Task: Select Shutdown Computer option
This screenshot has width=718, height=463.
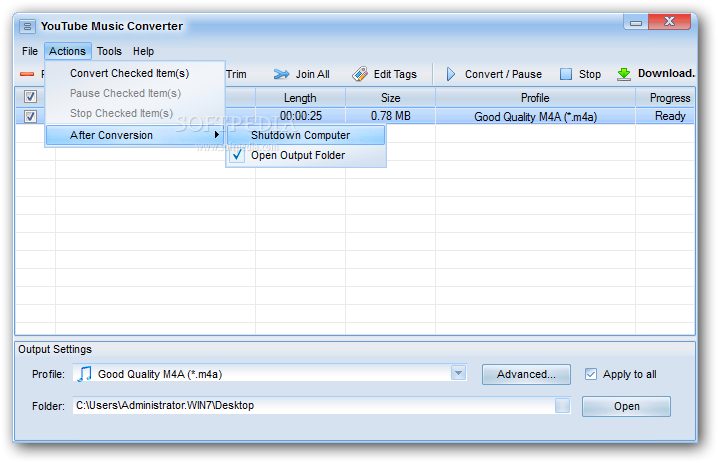Action: tap(306, 135)
